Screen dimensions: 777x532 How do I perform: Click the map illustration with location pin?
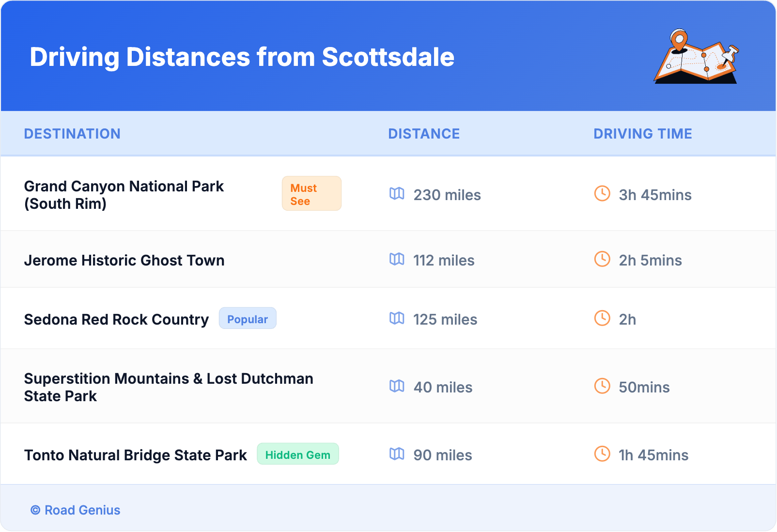tap(696, 57)
